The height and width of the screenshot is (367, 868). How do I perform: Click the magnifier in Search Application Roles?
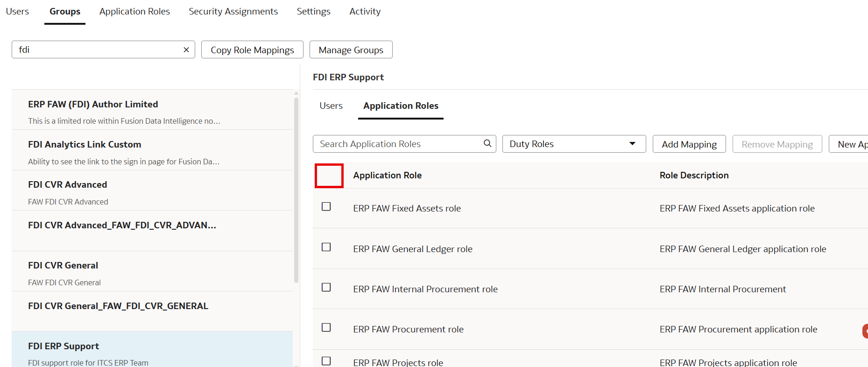(x=487, y=143)
